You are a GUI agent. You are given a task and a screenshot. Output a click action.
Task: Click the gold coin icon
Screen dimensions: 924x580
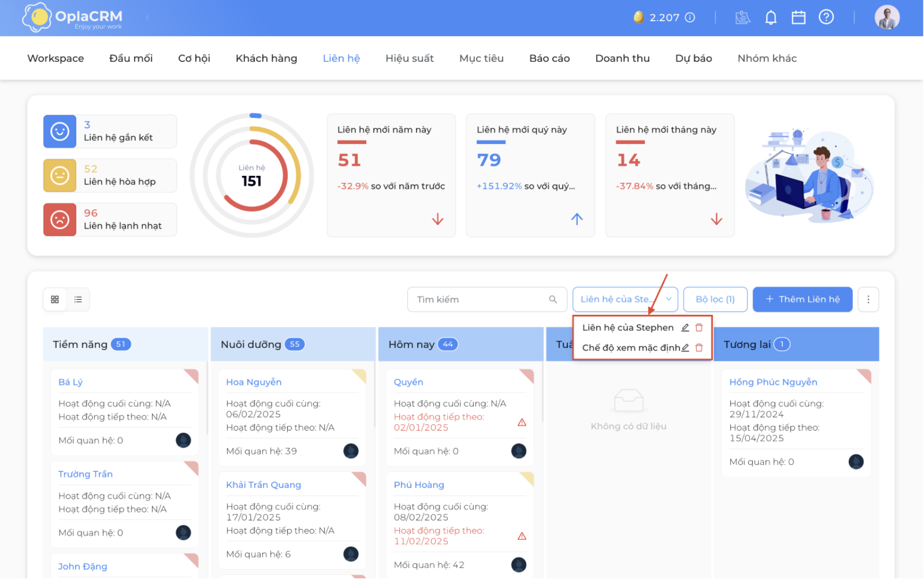pyautogui.click(x=638, y=17)
